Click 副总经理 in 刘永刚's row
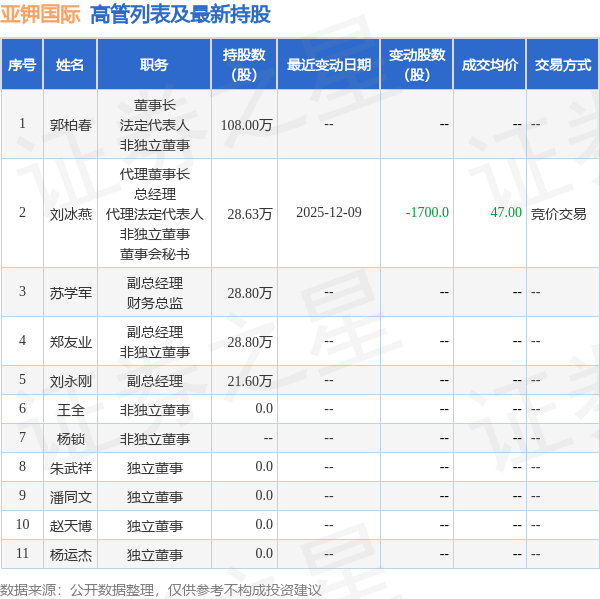 (155, 381)
